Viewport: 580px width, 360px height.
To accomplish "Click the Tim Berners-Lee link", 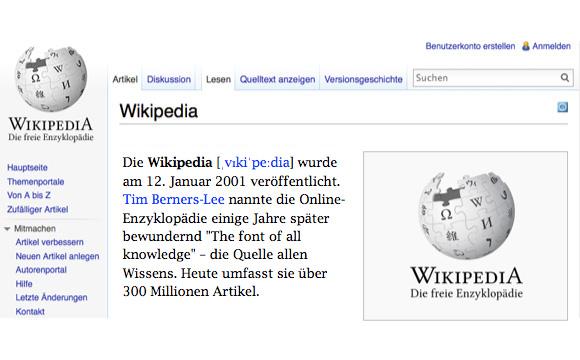I will 173,199.
